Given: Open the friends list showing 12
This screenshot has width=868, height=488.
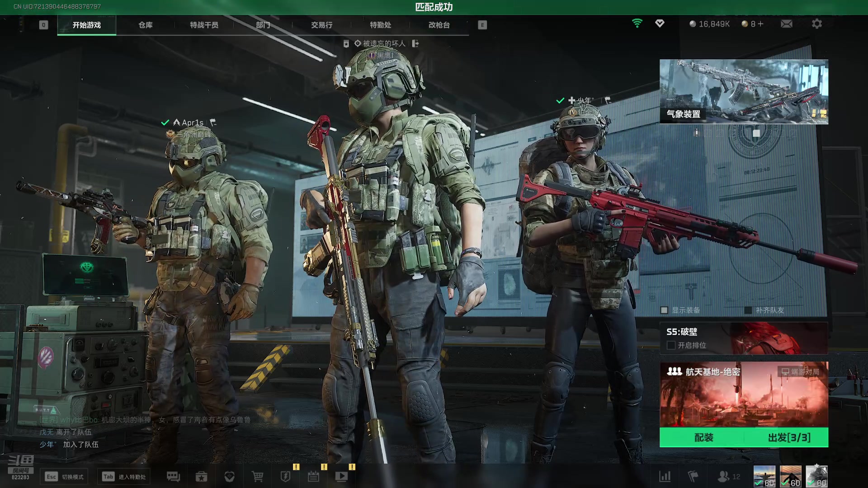Looking at the screenshot, I should [x=729, y=476].
